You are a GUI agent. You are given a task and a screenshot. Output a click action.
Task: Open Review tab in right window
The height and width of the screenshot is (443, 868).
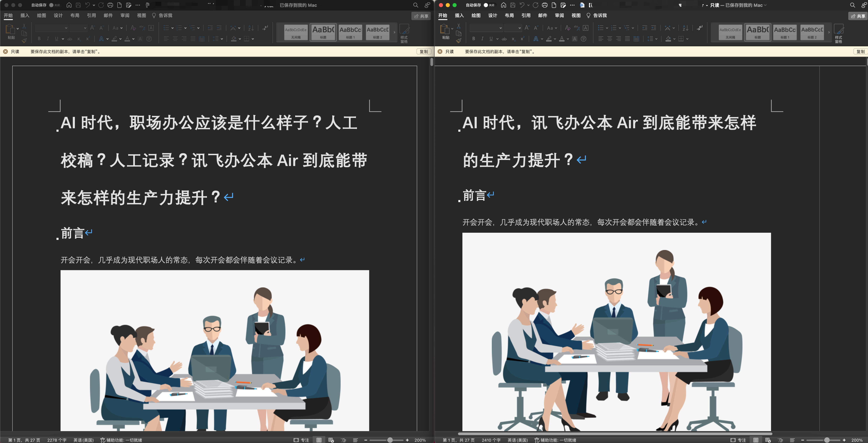559,16
